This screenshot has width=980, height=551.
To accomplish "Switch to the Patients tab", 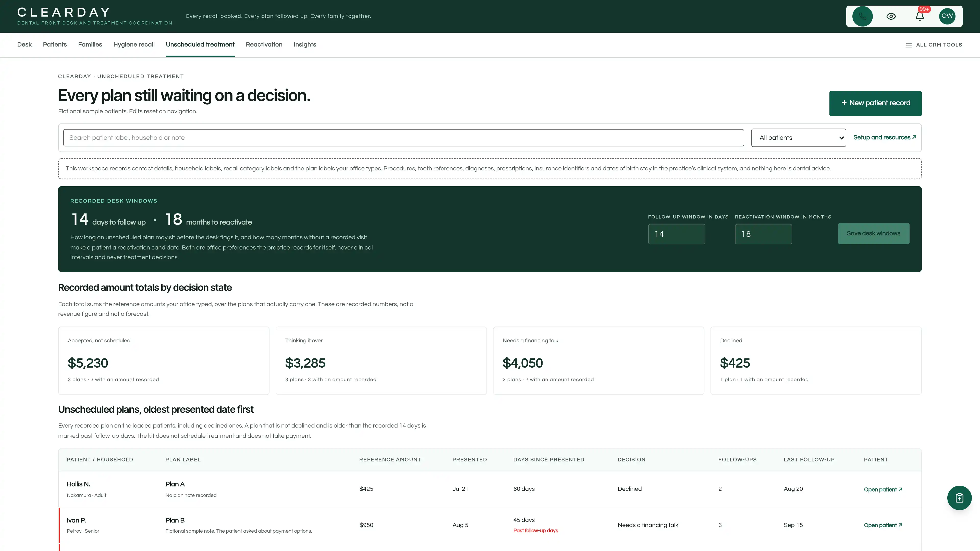I will pos(55,44).
